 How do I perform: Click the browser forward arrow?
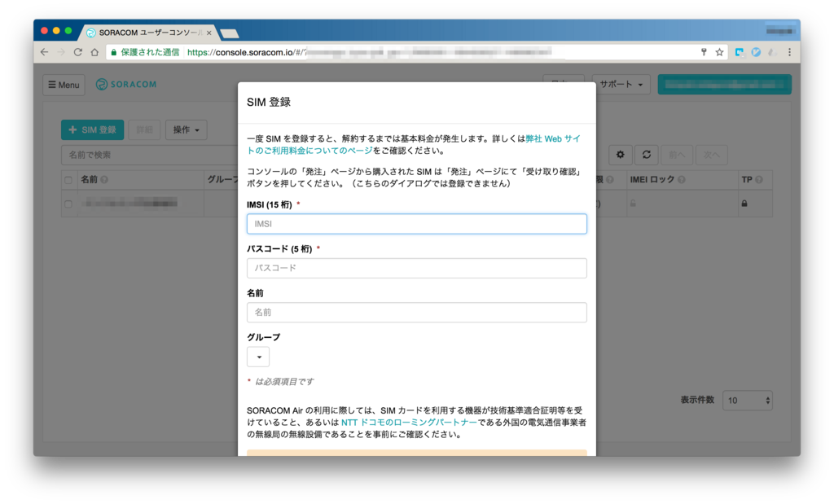coord(61,52)
